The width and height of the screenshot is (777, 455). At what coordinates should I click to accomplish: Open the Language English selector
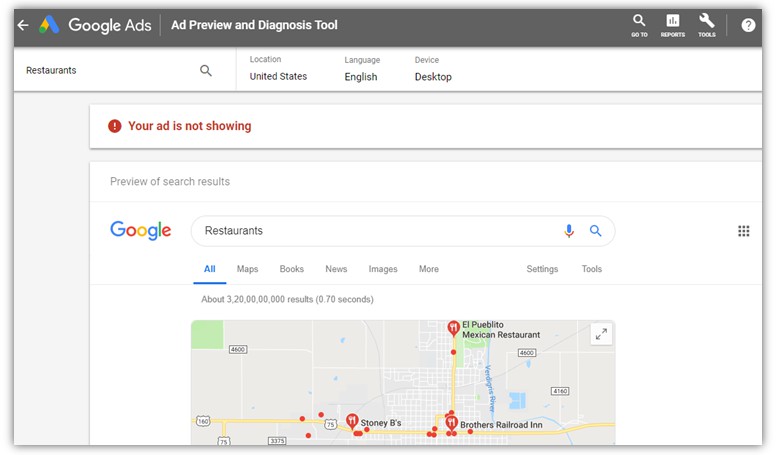click(x=362, y=69)
